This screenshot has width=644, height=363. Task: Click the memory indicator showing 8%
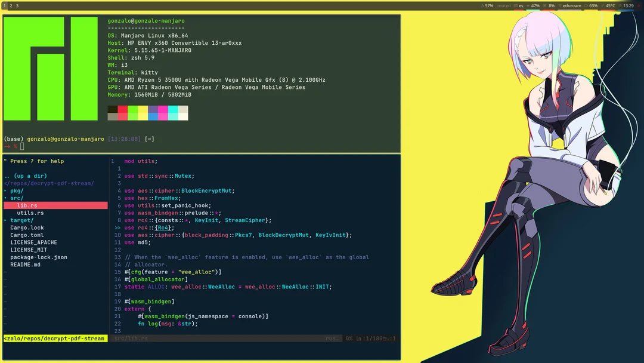click(552, 5)
